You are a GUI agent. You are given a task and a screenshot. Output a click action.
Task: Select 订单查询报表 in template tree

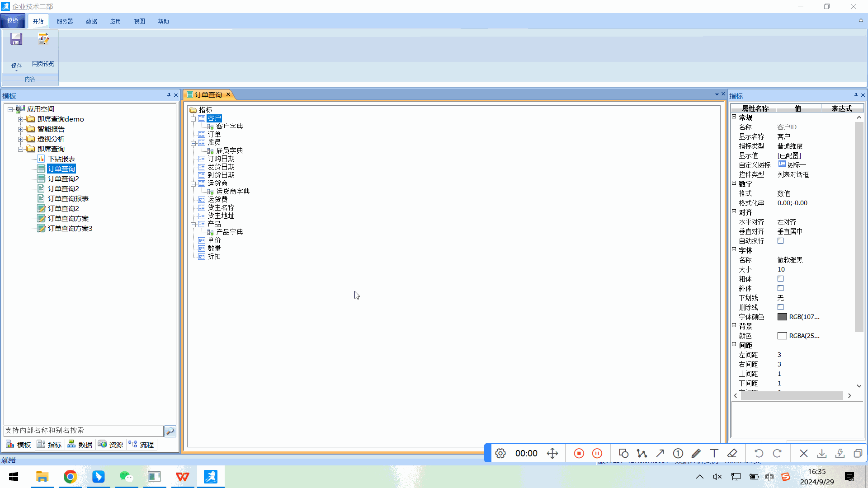click(x=68, y=199)
